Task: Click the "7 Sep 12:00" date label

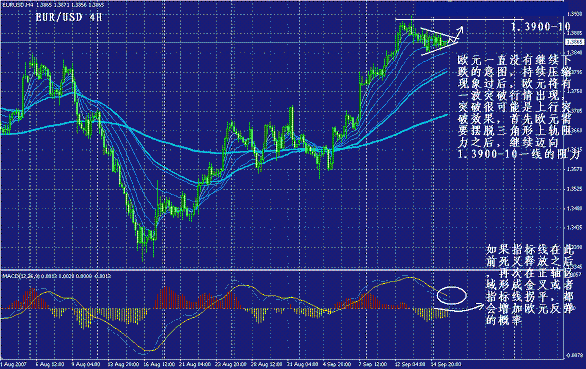Action: point(373,364)
